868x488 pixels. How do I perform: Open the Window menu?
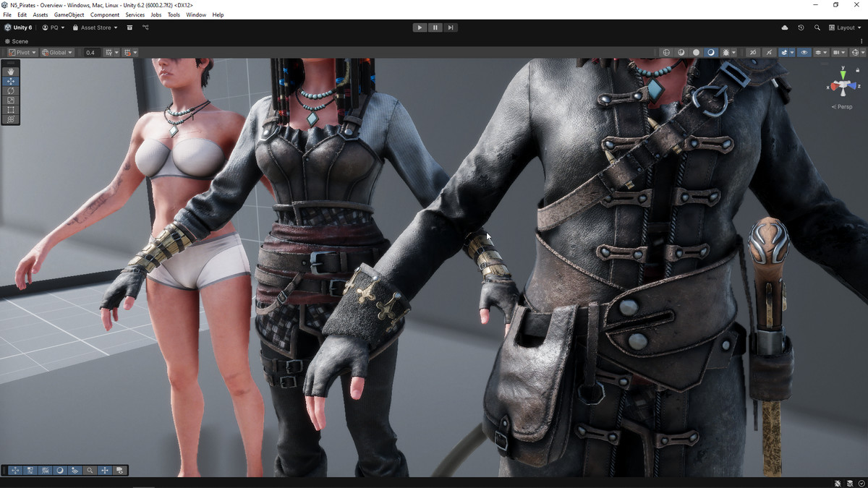point(196,14)
